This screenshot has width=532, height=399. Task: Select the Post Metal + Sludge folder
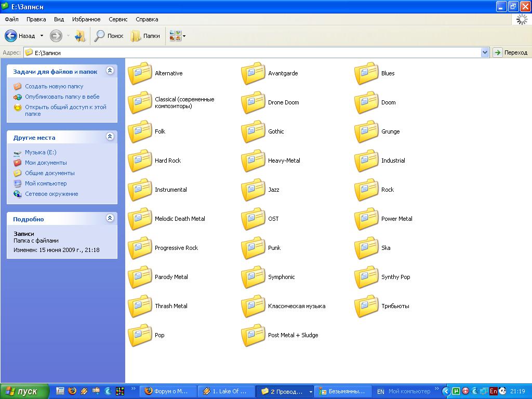tap(292, 335)
